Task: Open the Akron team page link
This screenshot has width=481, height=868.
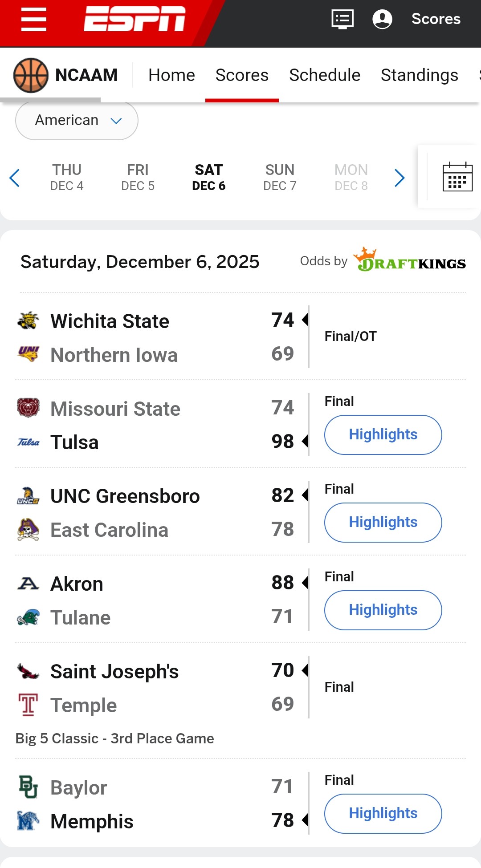Action: pos(77,584)
